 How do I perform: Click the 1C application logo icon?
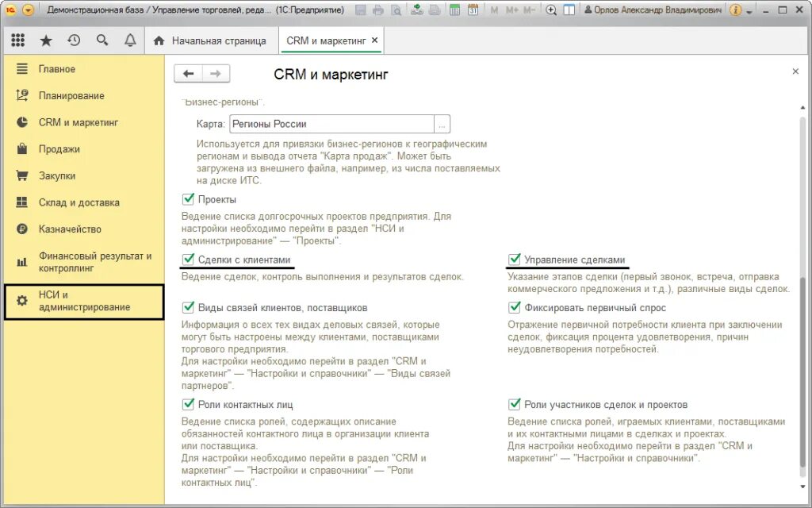pyautogui.click(x=10, y=10)
